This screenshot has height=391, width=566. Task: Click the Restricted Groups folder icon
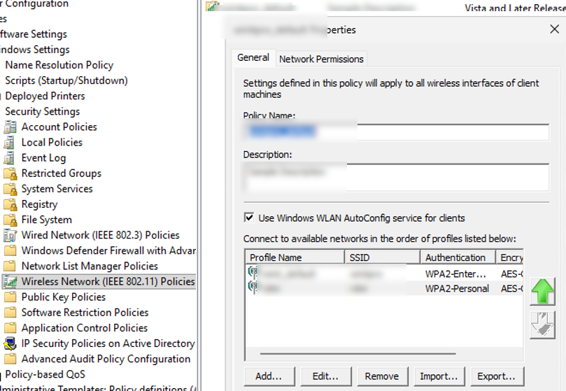[10, 174]
